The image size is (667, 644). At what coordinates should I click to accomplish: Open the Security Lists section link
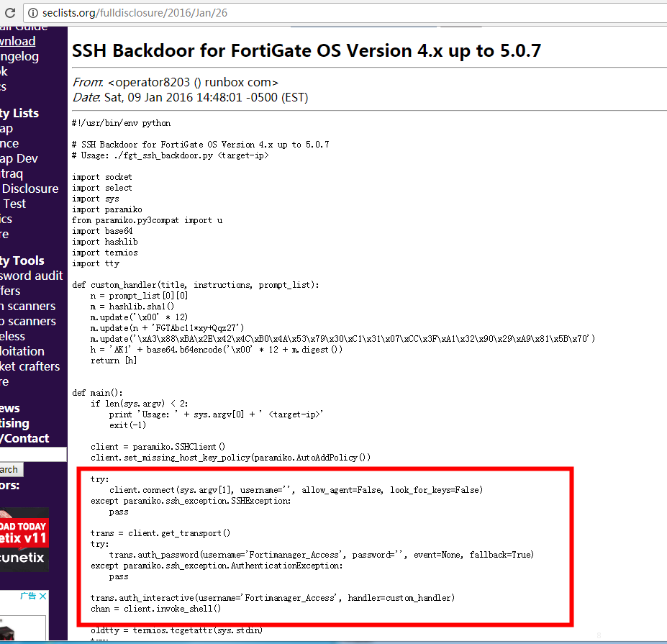[x=19, y=113]
